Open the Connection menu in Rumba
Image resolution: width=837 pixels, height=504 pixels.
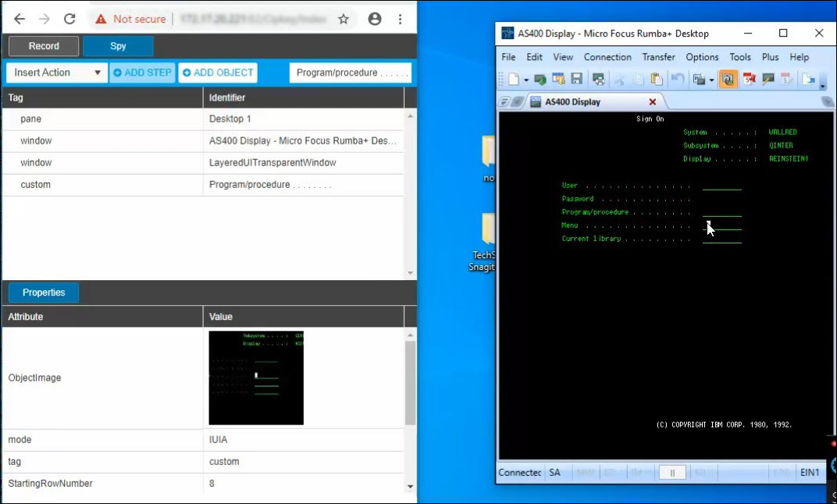[607, 57]
